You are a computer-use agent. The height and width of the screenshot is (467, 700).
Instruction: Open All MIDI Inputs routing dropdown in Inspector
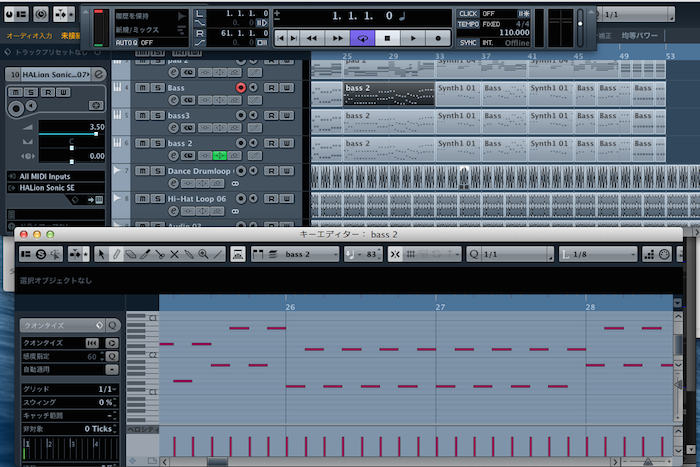pyautogui.click(x=56, y=176)
